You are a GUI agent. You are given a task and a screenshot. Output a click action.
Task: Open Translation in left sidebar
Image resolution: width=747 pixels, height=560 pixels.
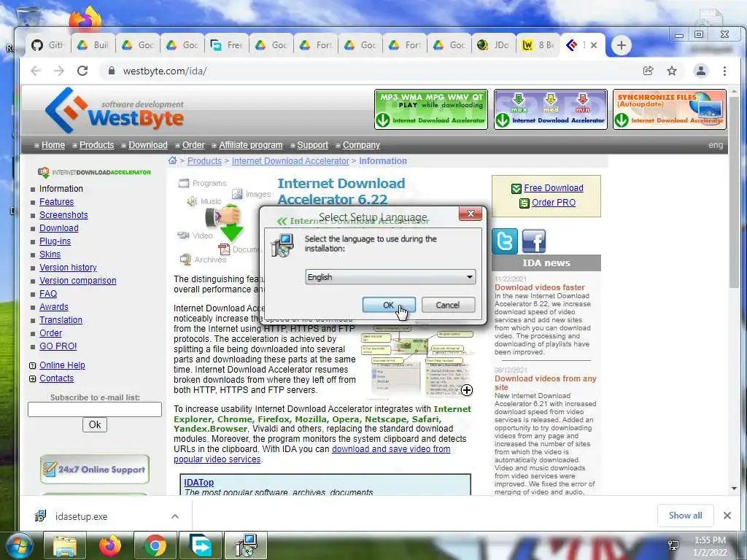61,320
